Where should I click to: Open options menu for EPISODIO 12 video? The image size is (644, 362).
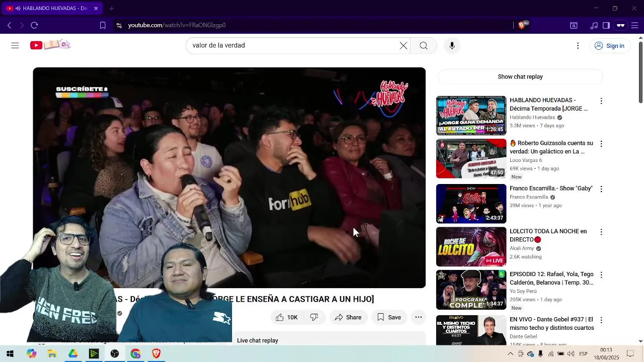point(601,275)
